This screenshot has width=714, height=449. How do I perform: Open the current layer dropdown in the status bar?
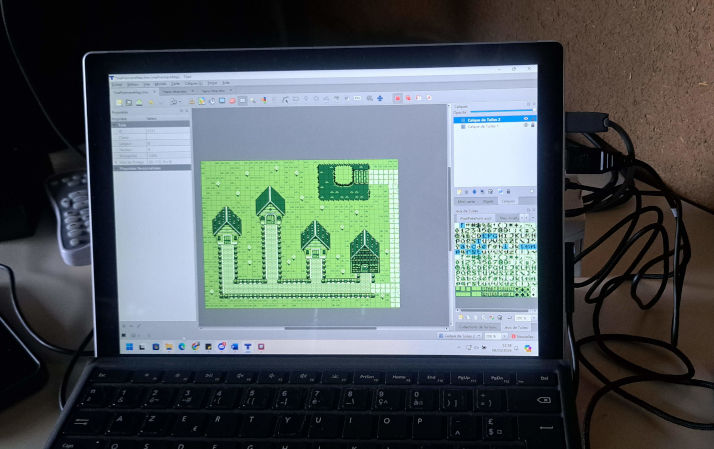462,336
